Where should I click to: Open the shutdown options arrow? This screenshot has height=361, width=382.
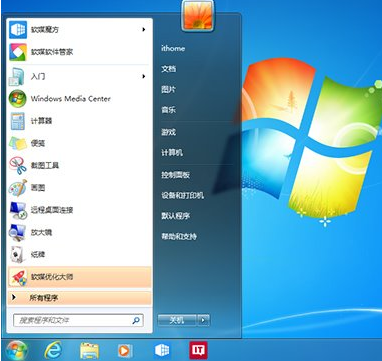203,320
